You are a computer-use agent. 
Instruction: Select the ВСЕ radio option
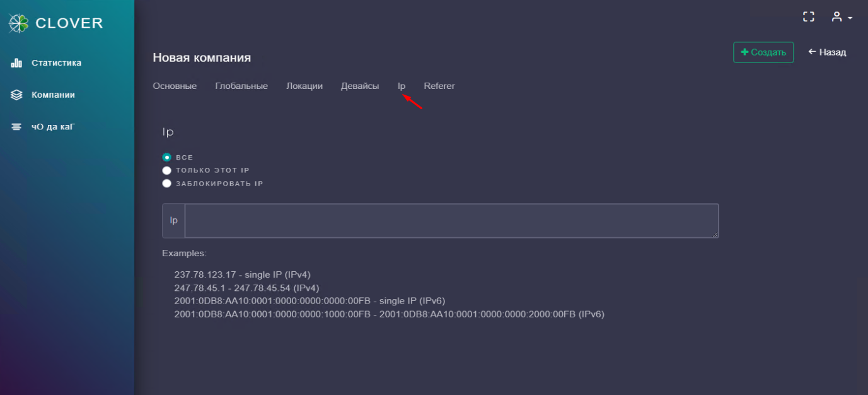pyautogui.click(x=167, y=157)
